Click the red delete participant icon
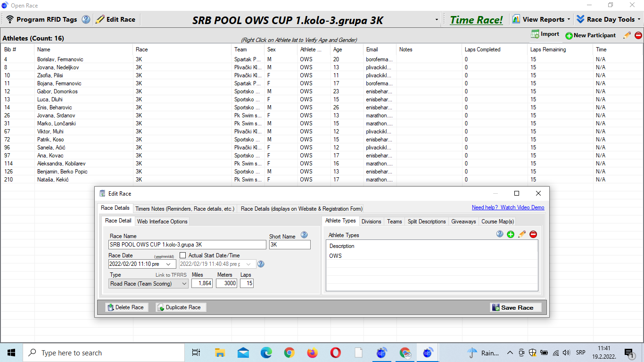 (x=638, y=35)
